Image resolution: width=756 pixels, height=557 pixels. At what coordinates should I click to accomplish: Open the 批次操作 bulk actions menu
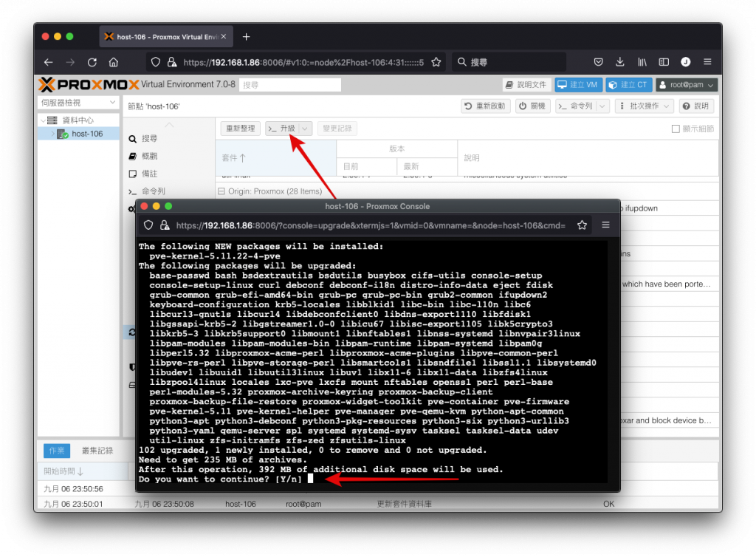click(644, 106)
